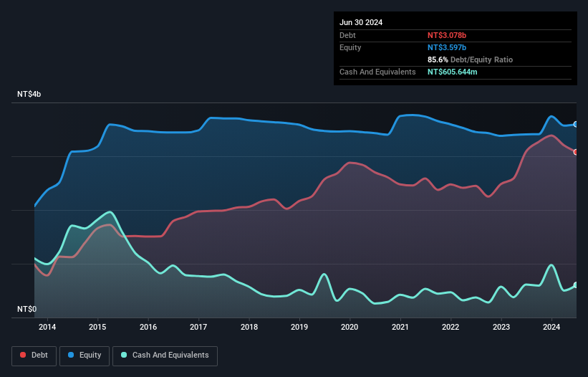Click the Cash And Equivalents tooltip row label

coord(377,72)
